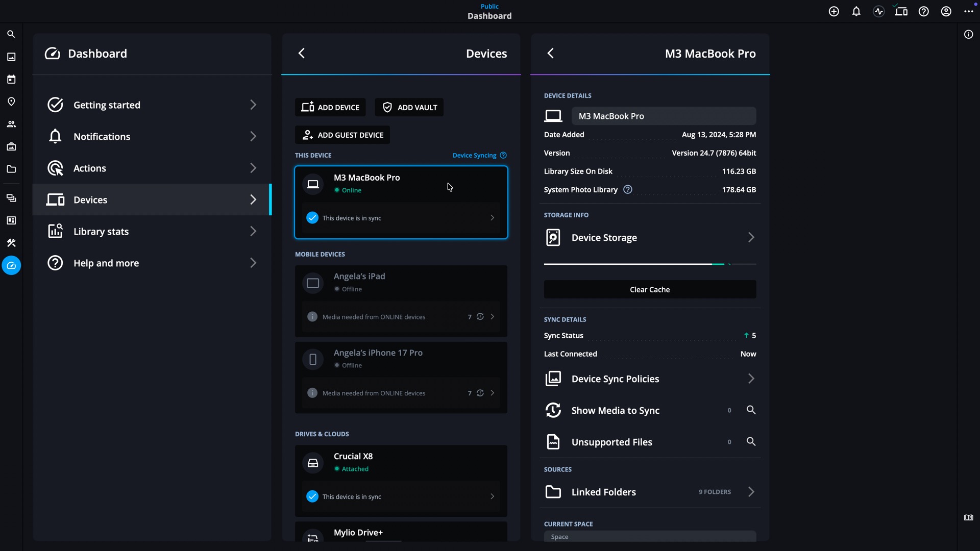This screenshot has width=980, height=551.
Task: Open the map location view icon
Action: (11, 102)
